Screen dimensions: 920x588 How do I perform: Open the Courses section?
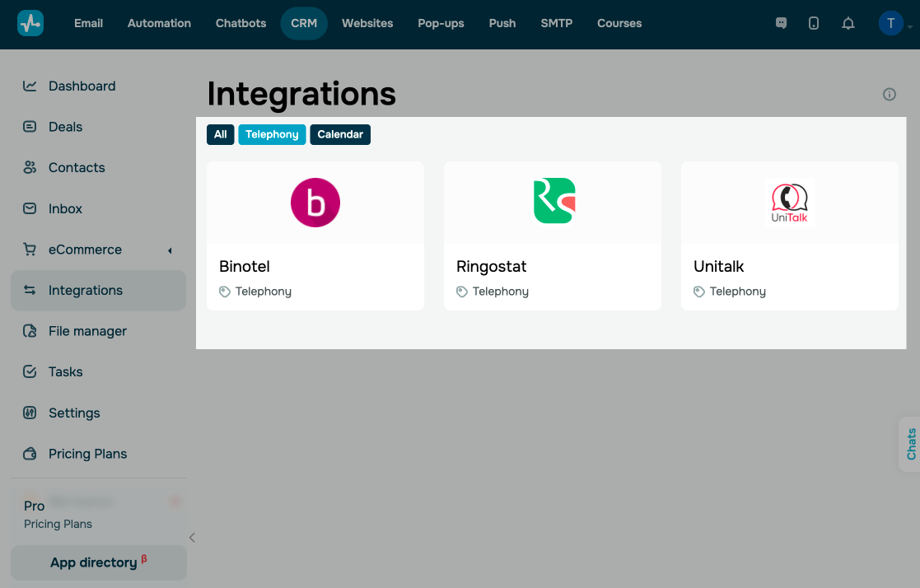619,24
